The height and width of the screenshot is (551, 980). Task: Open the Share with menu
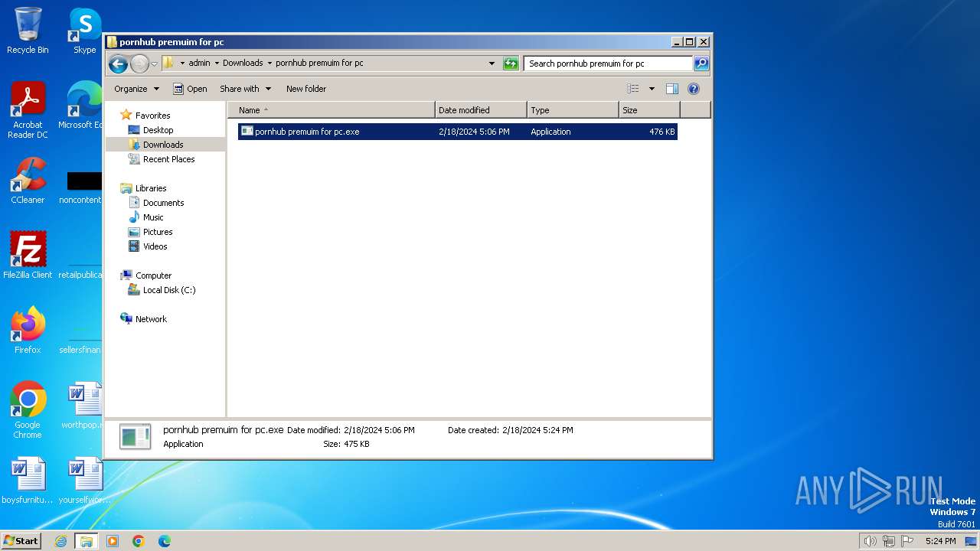click(x=245, y=89)
